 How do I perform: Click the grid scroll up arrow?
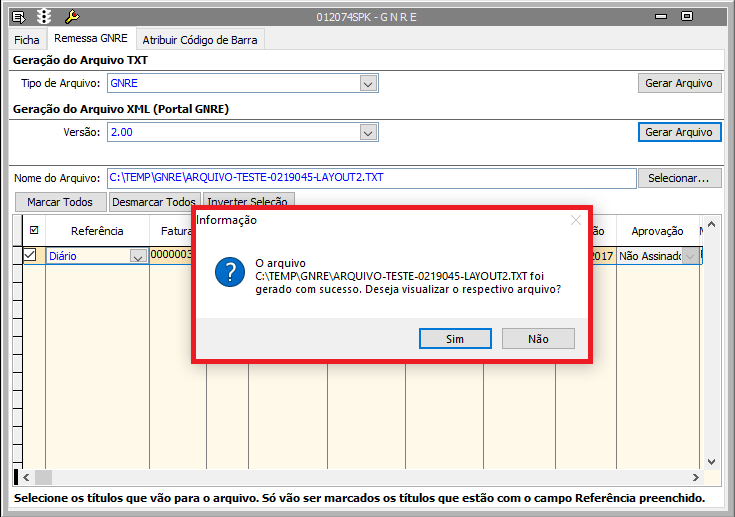[711, 225]
